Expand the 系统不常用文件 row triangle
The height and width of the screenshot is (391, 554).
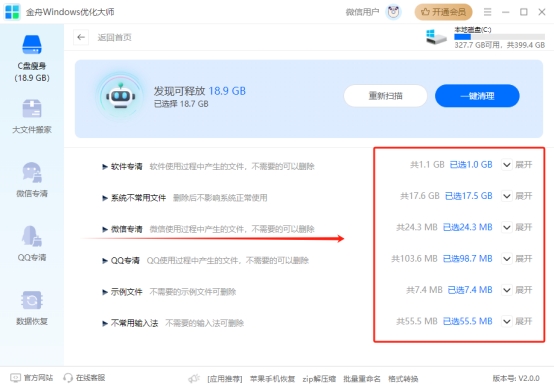[x=105, y=198]
